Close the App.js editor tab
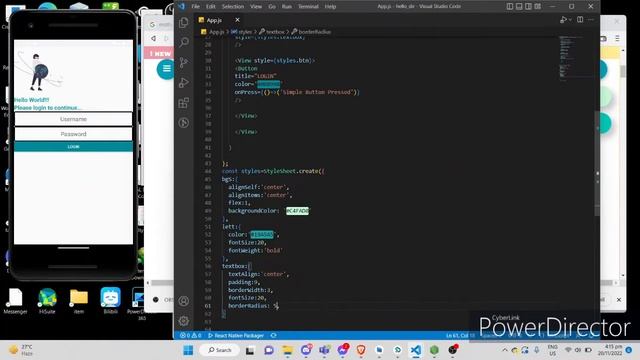The image size is (640, 360). [x=238, y=20]
